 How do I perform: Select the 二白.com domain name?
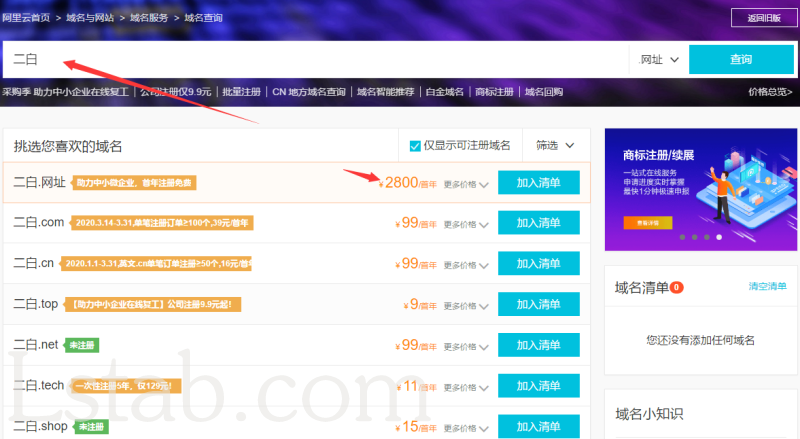pyautogui.click(x=38, y=223)
